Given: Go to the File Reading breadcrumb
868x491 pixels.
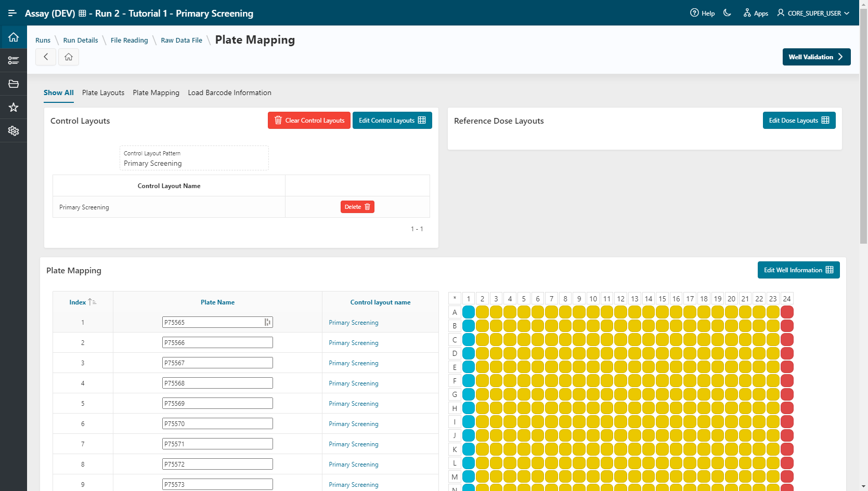Looking at the screenshot, I should 129,40.
